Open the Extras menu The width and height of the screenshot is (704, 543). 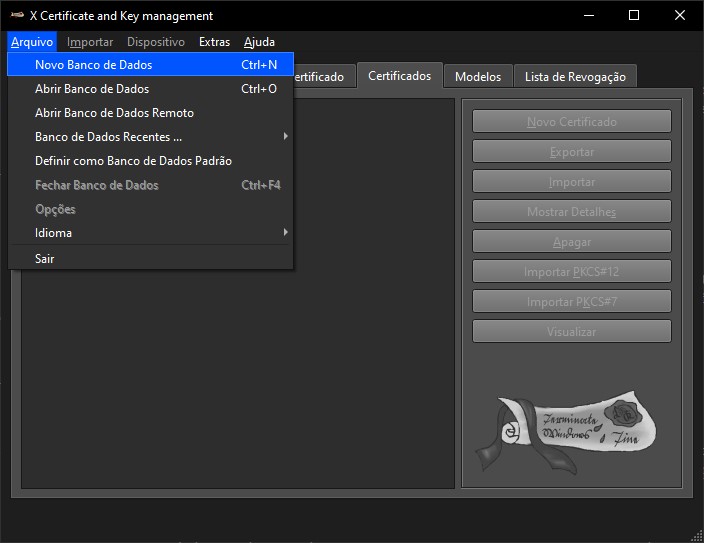[x=214, y=42]
